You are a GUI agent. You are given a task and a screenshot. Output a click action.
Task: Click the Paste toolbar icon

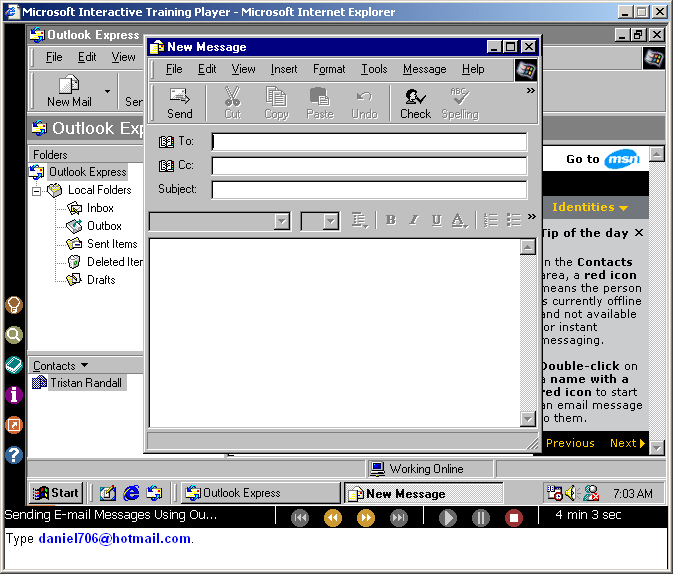point(320,103)
